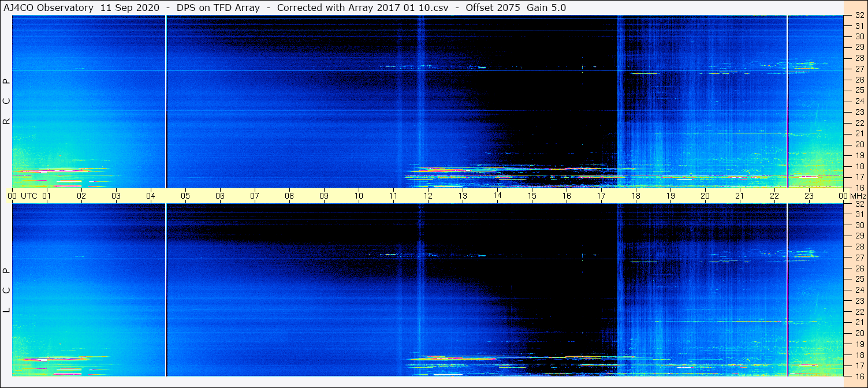Viewport: 868px width, 388px height.
Task: Click the 24 MHz tick on LCP scale
Action: (x=859, y=290)
